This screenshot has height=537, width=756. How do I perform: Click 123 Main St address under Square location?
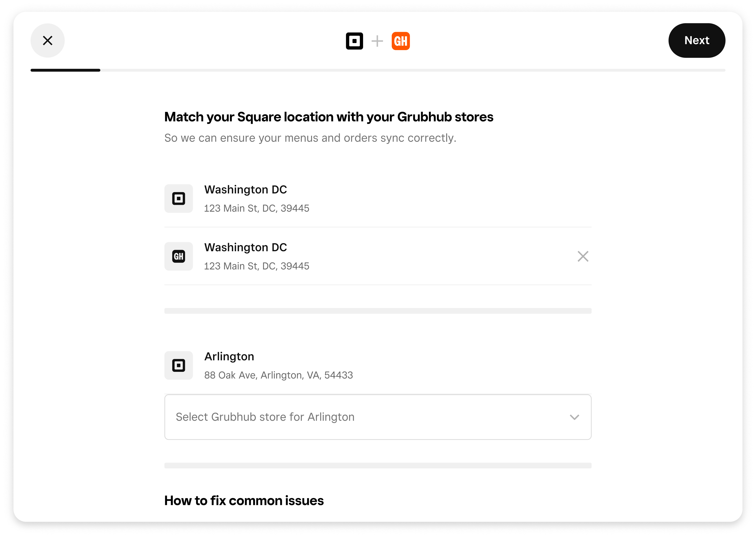coord(256,208)
